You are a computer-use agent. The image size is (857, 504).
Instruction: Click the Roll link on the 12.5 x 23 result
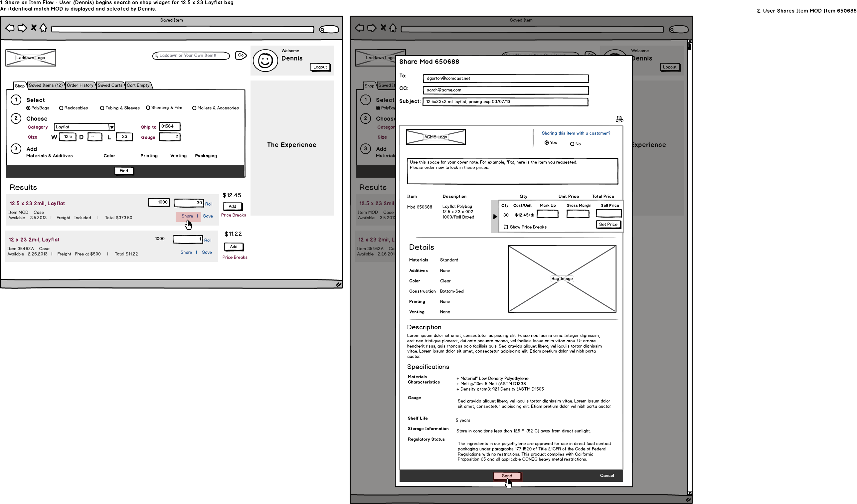coord(209,204)
